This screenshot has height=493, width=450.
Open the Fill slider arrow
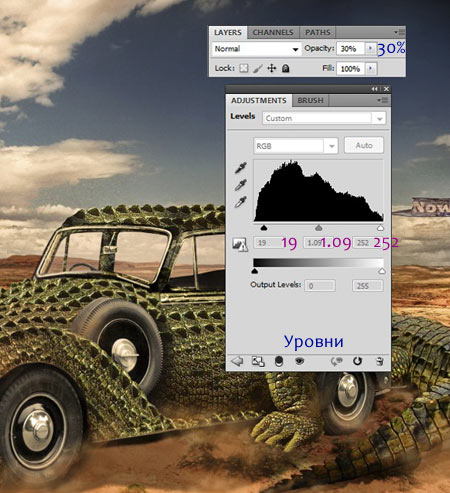point(370,69)
